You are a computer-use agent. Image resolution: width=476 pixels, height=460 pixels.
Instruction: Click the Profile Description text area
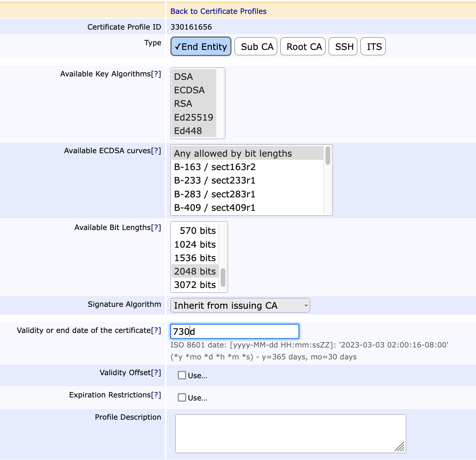click(x=290, y=434)
